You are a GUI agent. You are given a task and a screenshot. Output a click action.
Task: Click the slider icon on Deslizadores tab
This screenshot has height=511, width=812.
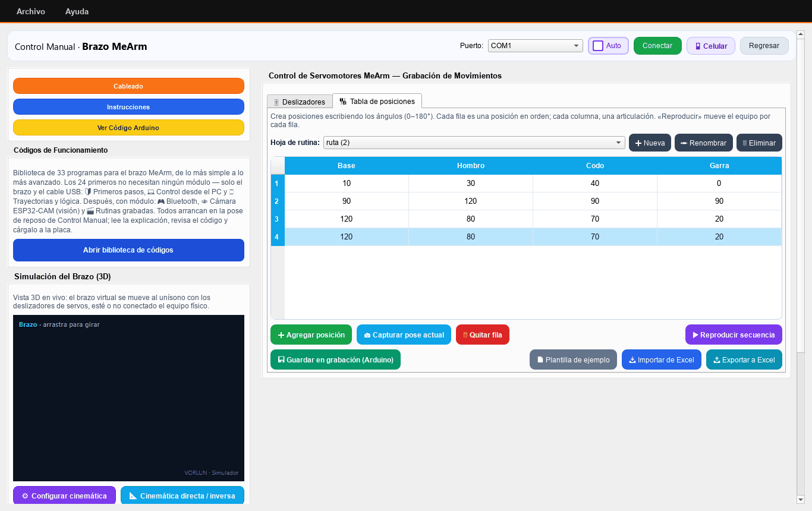point(276,102)
